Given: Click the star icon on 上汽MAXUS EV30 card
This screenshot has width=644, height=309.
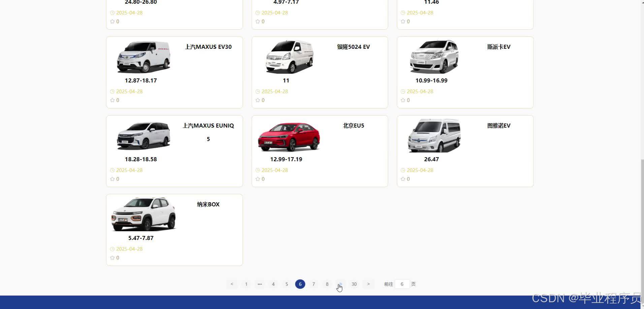Looking at the screenshot, I should (x=112, y=100).
